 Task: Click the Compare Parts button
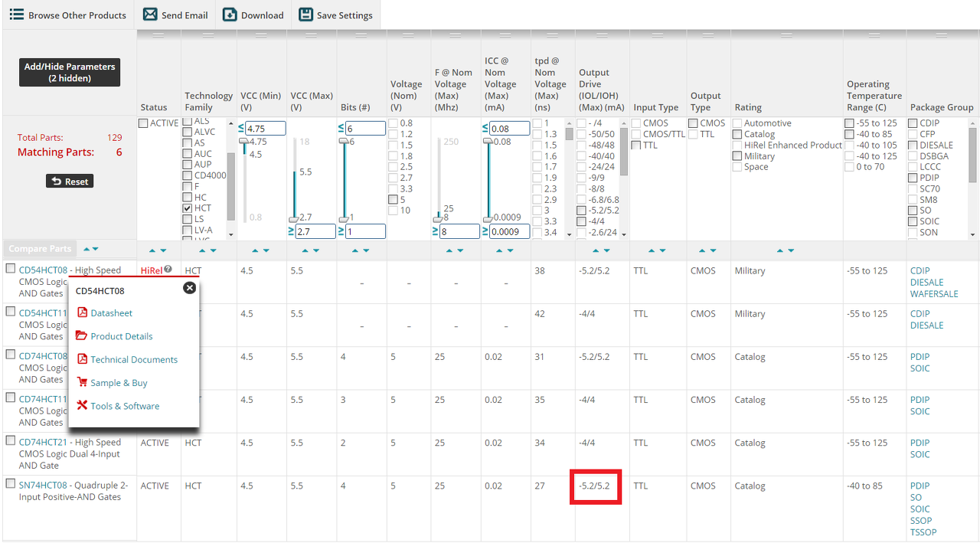40,249
